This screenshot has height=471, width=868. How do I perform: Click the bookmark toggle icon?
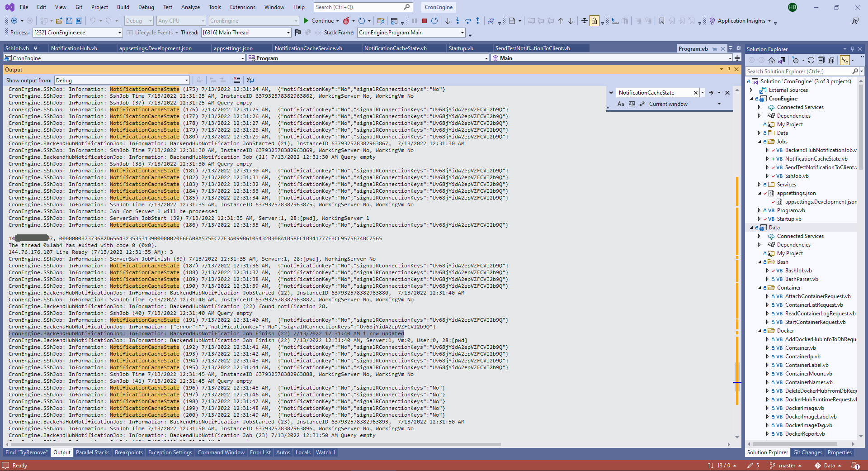point(662,21)
